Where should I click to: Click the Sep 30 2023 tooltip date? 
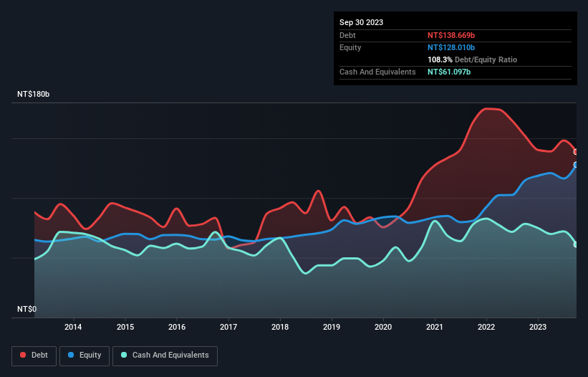click(x=361, y=22)
